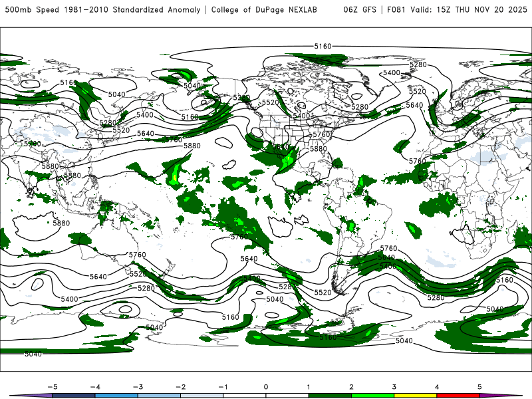Image resolution: width=532 pixels, height=399 pixels.
Task: Click the '-1' color bar label
Action: (x=223, y=387)
